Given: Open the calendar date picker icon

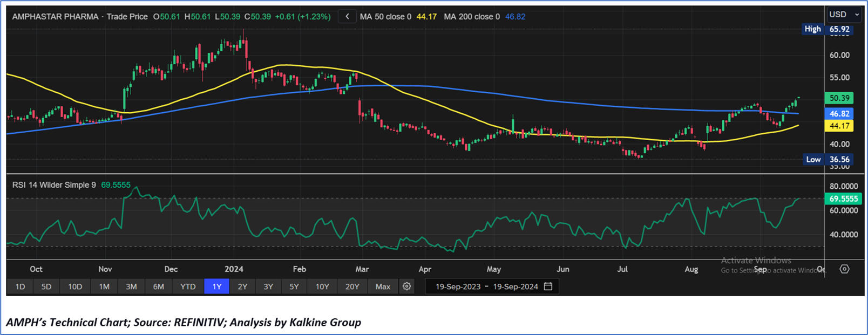Looking at the screenshot, I should coord(548,286).
